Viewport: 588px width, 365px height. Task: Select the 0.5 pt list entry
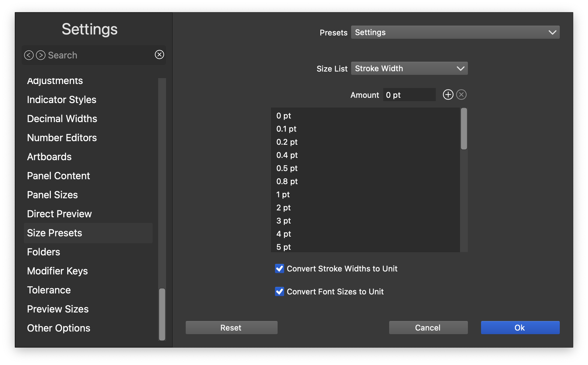click(x=287, y=168)
